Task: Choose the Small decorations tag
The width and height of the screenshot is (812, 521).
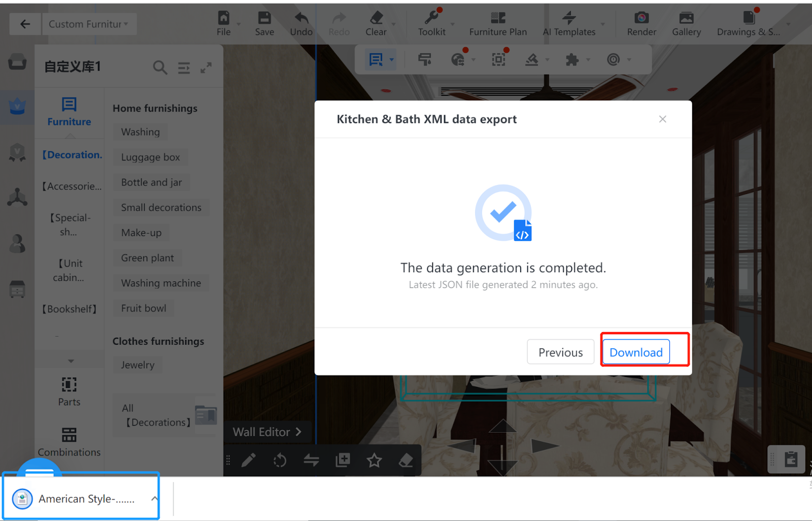Action: [x=161, y=208]
